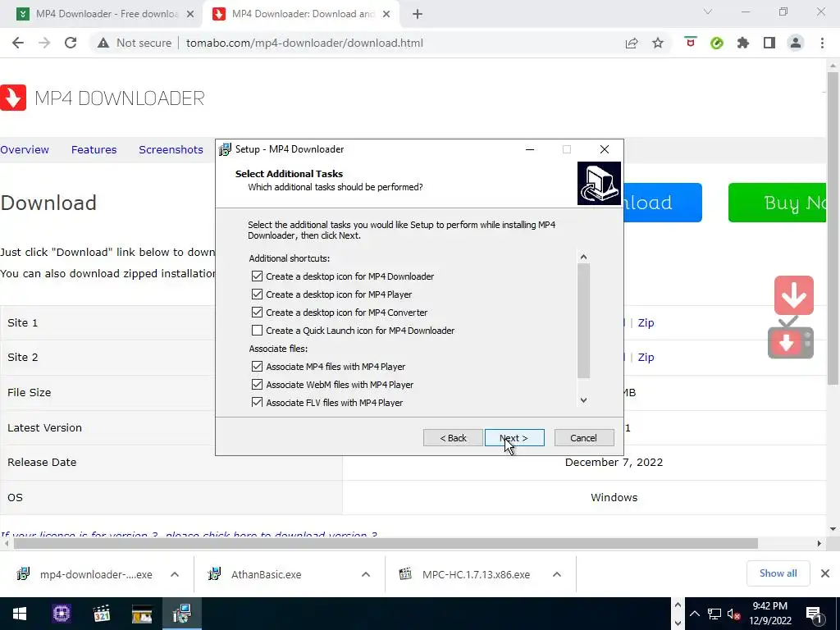Click the blue Download button on page
The width and height of the screenshot is (840, 630).
663,203
